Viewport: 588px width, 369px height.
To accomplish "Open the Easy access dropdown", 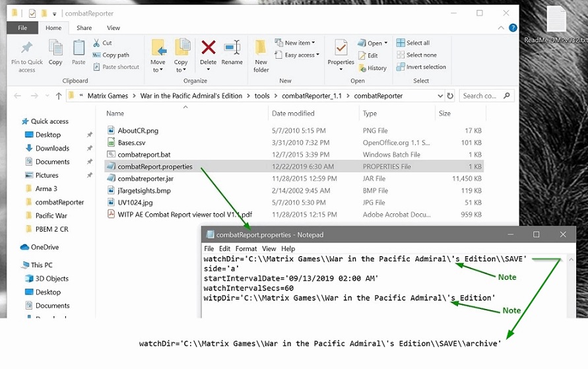I will click(x=296, y=55).
